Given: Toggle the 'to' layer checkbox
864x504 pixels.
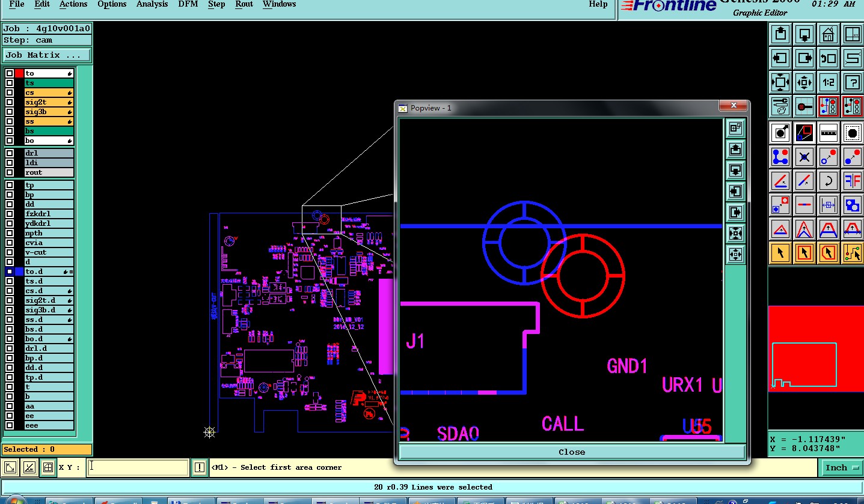Looking at the screenshot, I should (x=10, y=73).
